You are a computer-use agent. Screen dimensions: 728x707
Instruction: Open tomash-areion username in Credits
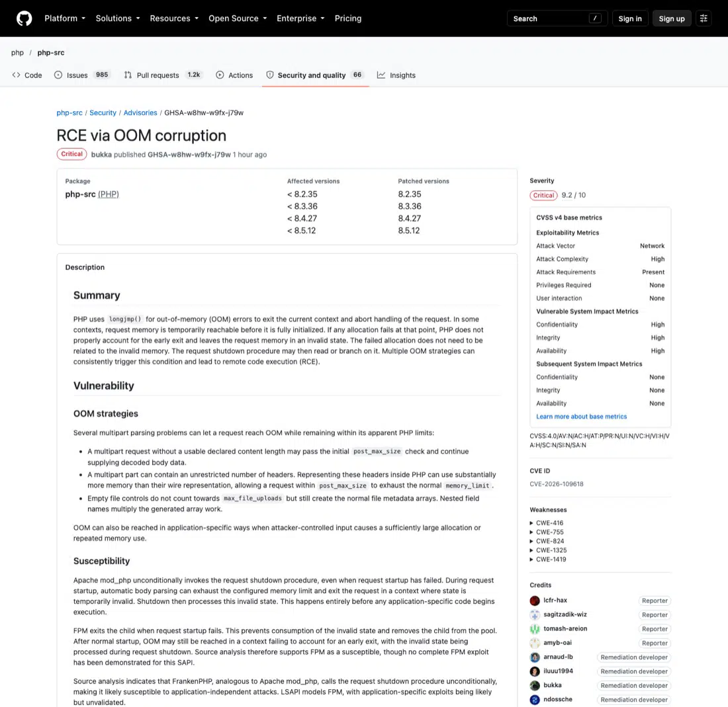pos(565,628)
